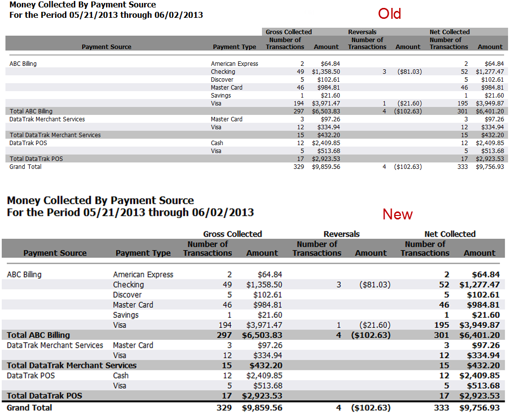Image resolution: width=513 pixels, height=420 pixels.
Task: Select Total DataTrak POS label in old report
Action: (x=36, y=159)
